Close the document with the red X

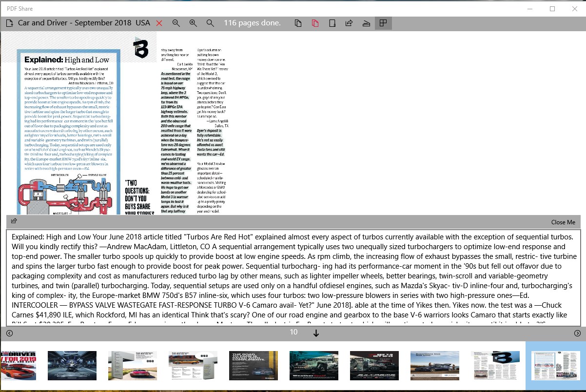159,23
